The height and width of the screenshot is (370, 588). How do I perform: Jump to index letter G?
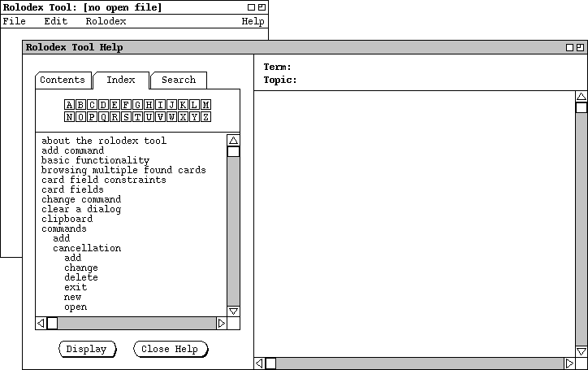point(138,105)
